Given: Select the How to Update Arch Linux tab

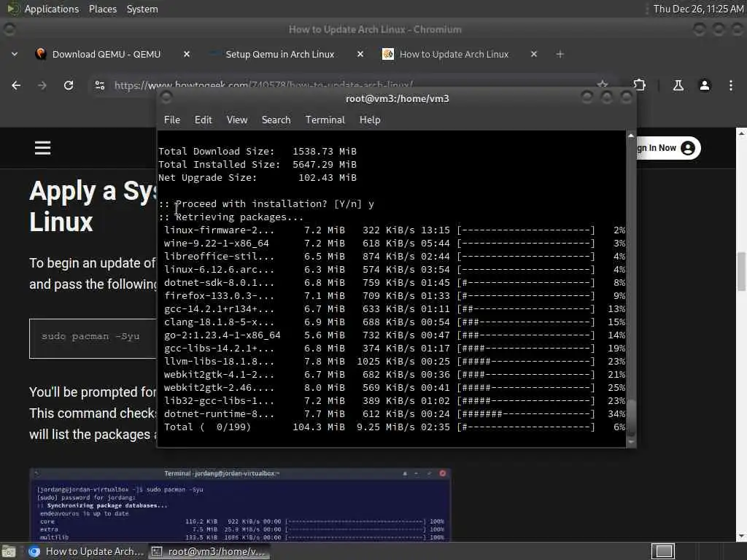Looking at the screenshot, I should pos(454,54).
